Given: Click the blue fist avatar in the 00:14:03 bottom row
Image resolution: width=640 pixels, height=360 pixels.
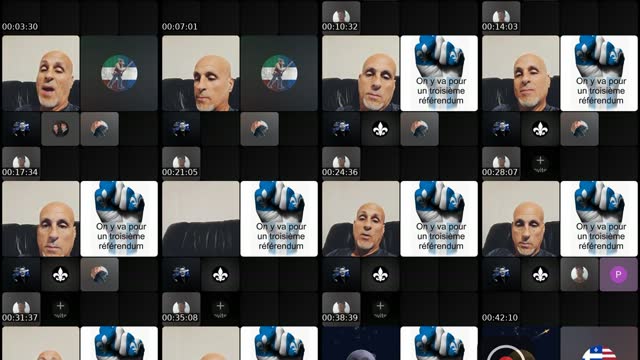Looking at the screenshot, I should click(x=501, y=129).
